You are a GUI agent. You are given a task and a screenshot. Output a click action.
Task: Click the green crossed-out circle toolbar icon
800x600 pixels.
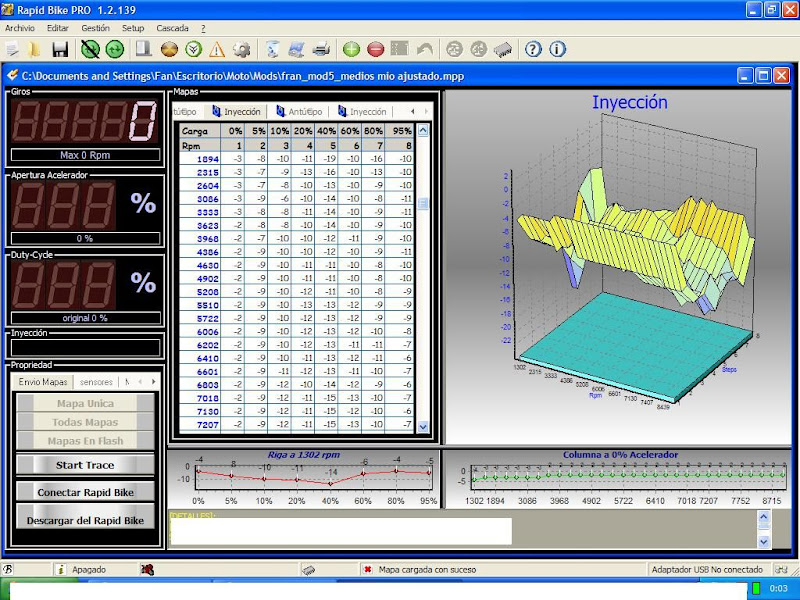click(x=91, y=49)
